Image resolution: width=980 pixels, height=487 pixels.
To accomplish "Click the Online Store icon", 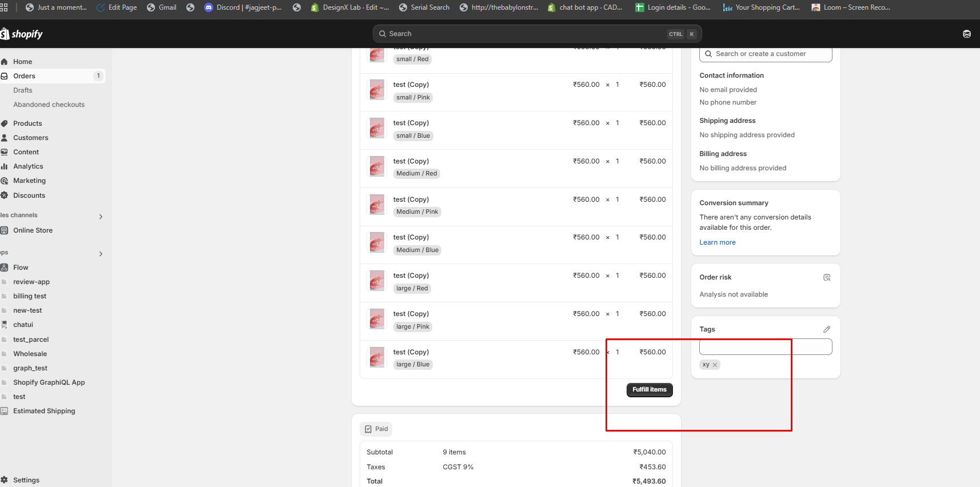I will point(4,230).
